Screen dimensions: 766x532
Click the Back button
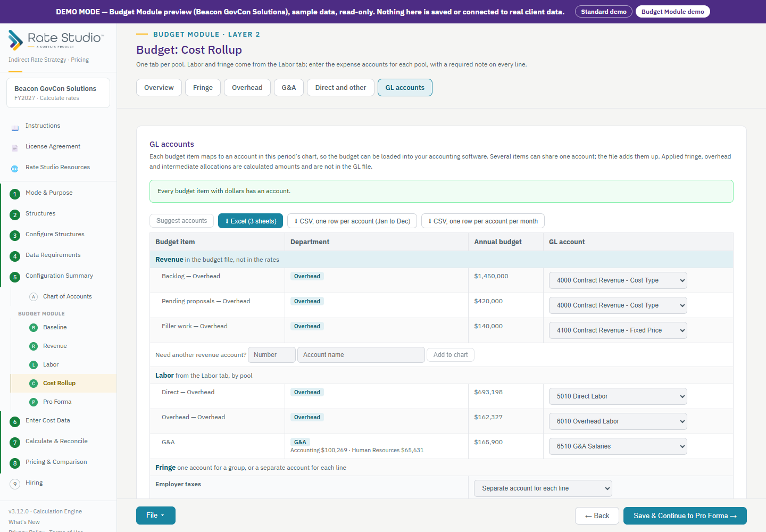click(597, 516)
